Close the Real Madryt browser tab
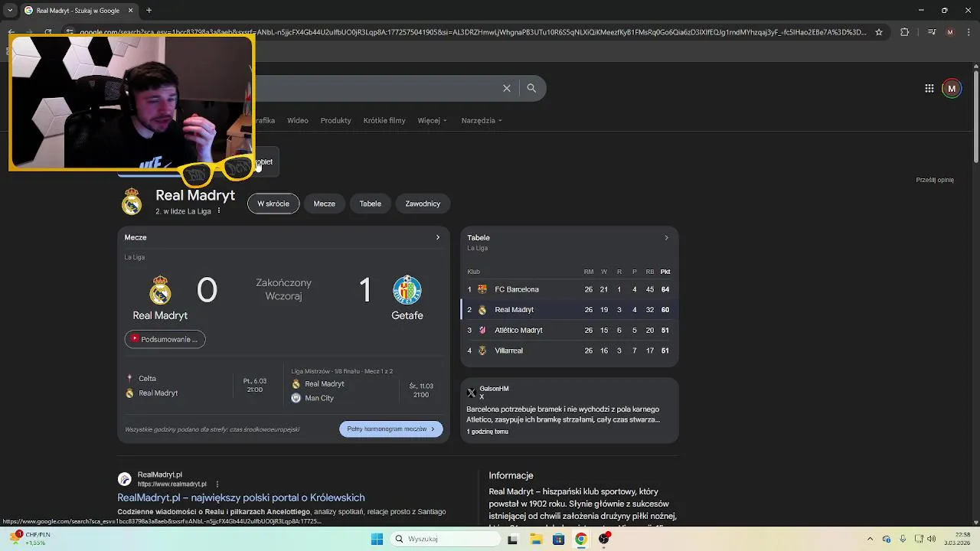 coord(130,10)
